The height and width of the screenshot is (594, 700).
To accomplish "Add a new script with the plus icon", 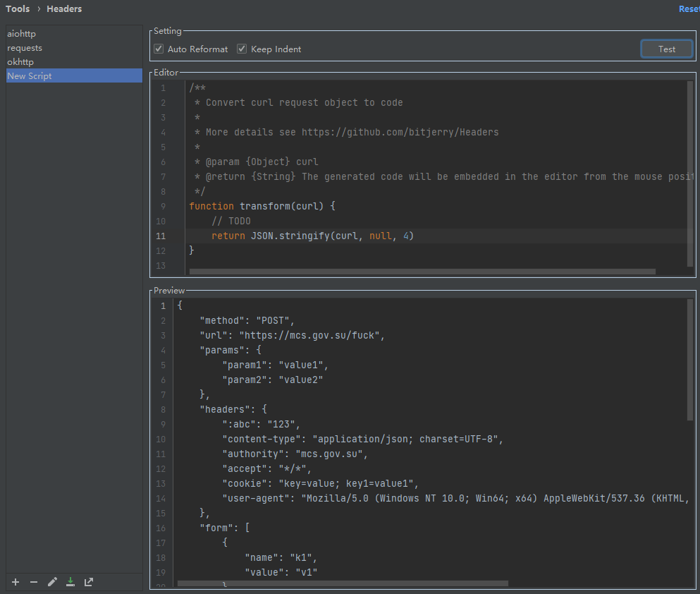I will tap(15, 581).
